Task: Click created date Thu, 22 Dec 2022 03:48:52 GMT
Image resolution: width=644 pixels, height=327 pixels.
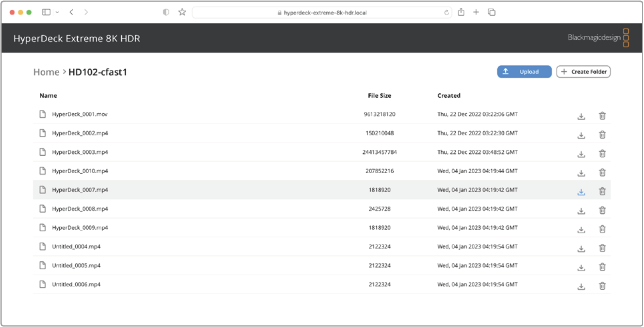Action: [478, 152]
